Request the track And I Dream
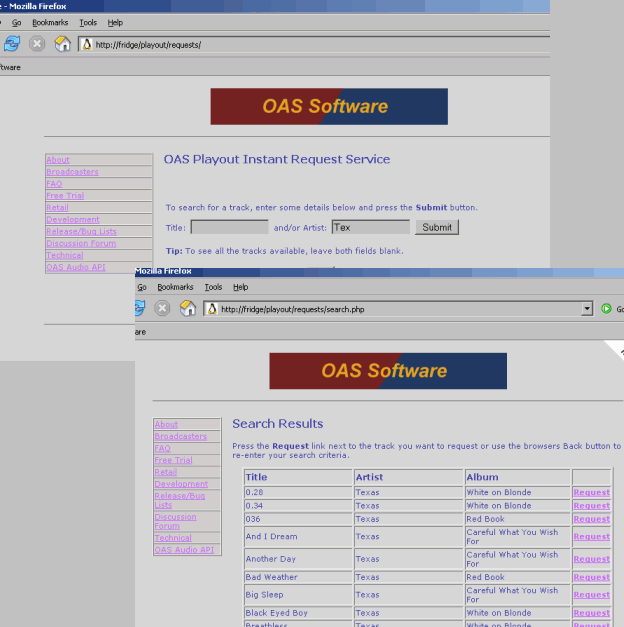The width and height of the screenshot is (624, 627). coord(592,537)
